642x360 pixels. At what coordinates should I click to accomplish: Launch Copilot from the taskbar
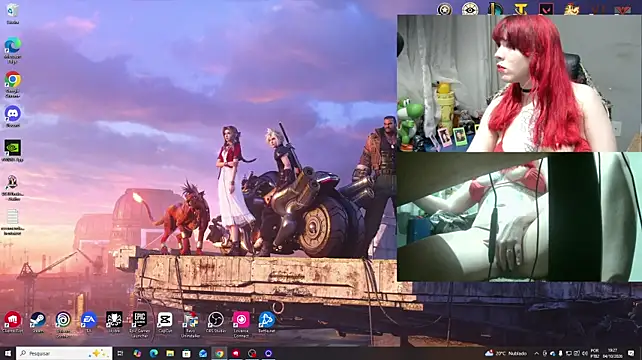[x=137, y=353]
